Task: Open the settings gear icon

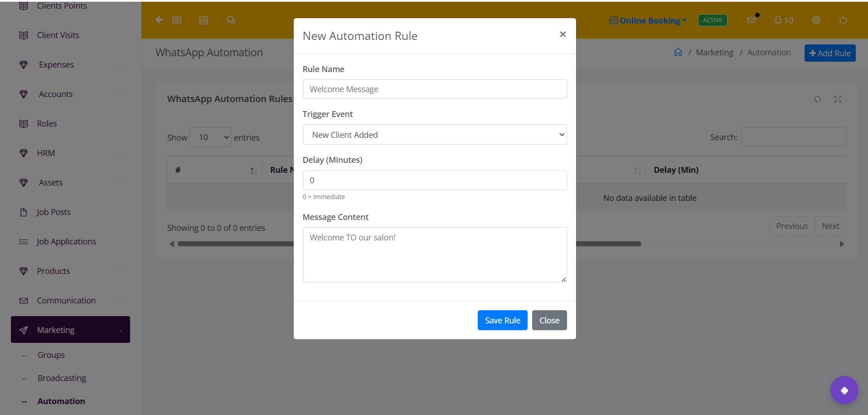Action: (816, 20)
